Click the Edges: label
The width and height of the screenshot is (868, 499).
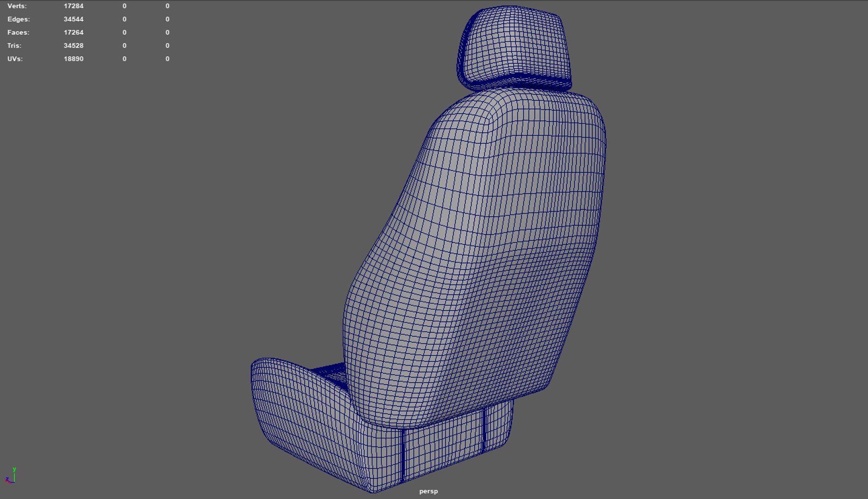pyautogui.click(x=18, y=19)
